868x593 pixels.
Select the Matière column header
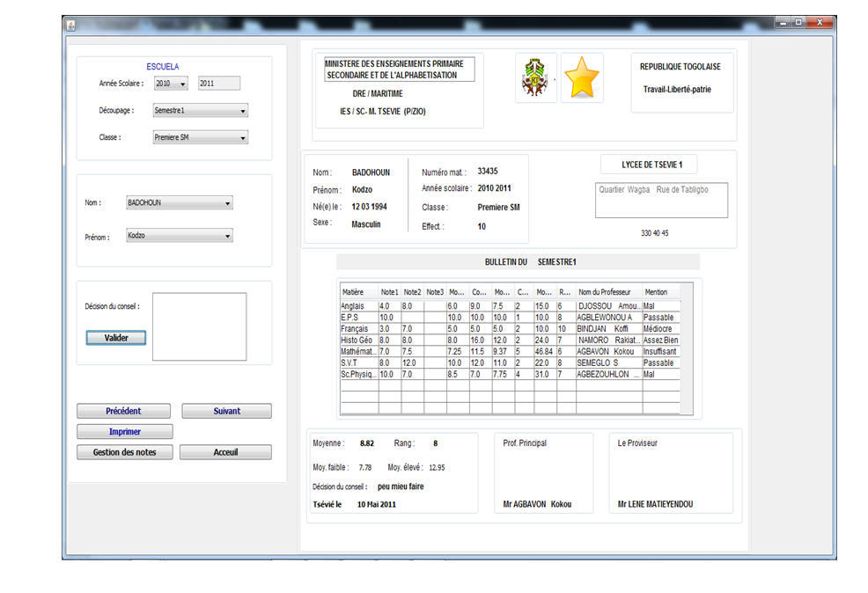pos(358,292)
